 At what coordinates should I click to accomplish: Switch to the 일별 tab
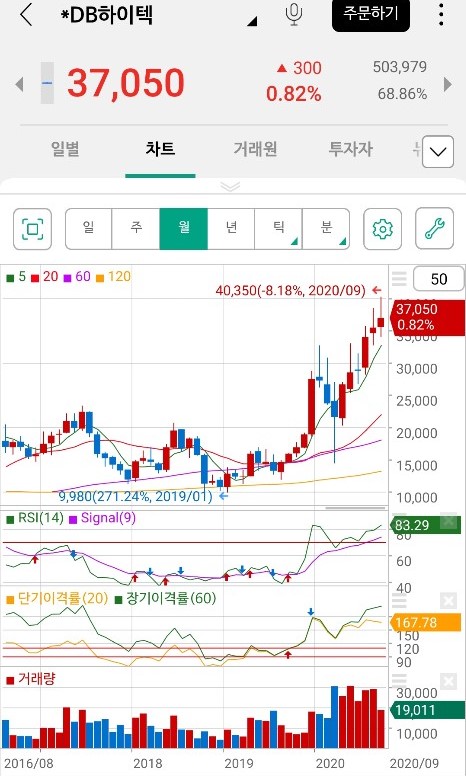65,149
